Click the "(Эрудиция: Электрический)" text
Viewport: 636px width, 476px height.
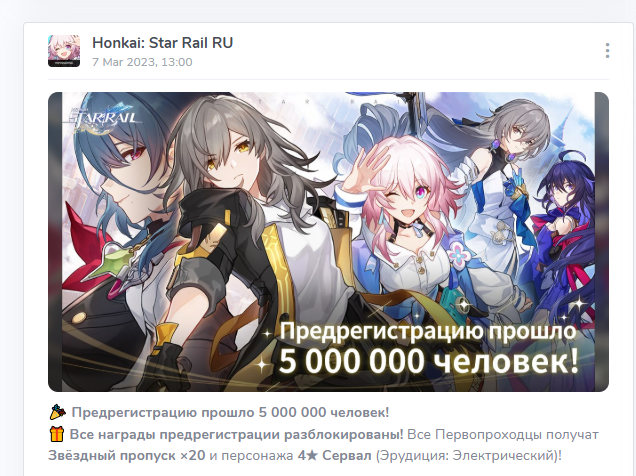(x=468, y=455)
